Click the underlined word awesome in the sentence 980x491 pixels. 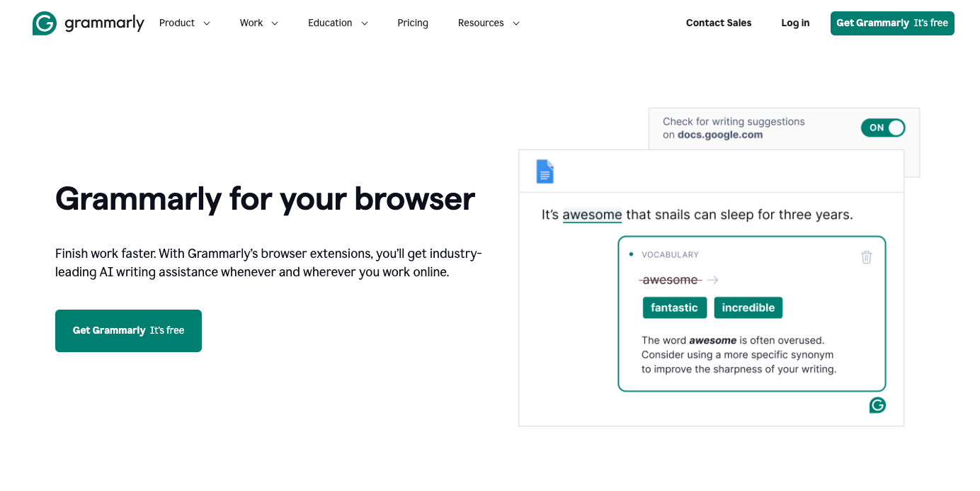592,215
